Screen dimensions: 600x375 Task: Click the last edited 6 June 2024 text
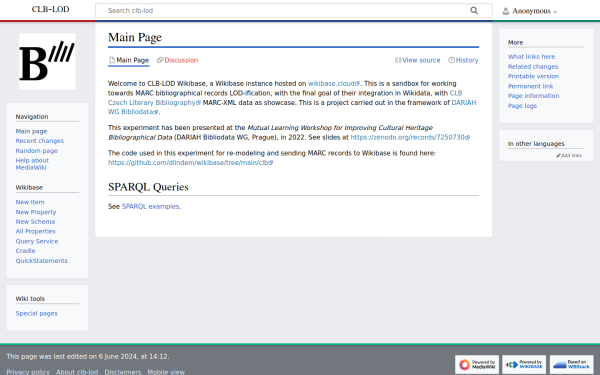point(88,356)
